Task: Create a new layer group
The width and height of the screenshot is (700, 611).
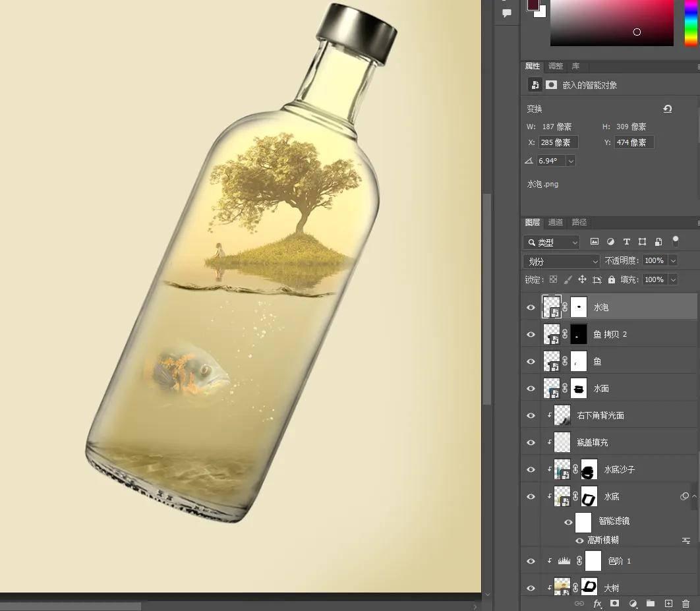Action: coord(650,603)
